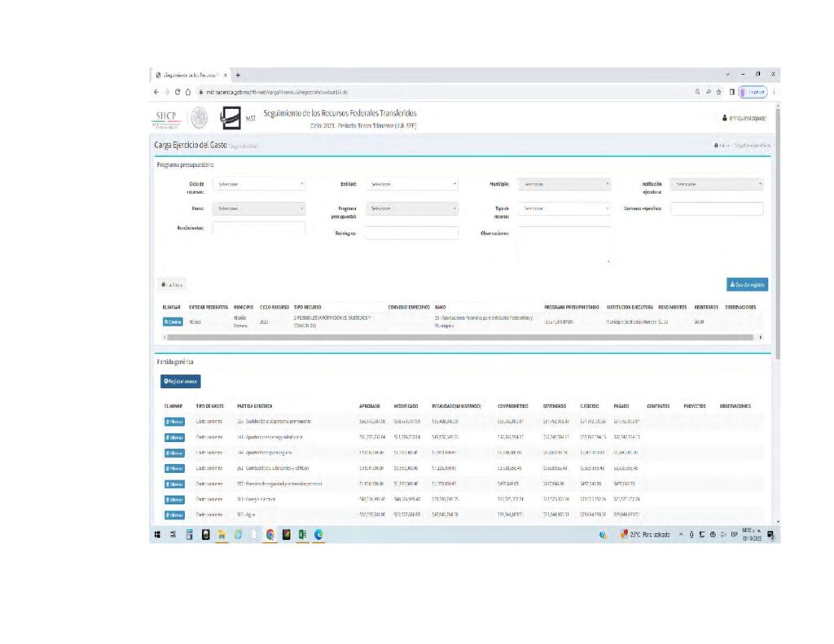Click the Rendimientos input field

pos(259,228)
